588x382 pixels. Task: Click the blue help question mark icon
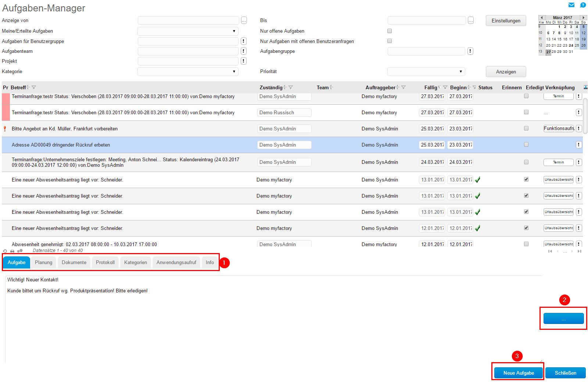click(583, 5)
